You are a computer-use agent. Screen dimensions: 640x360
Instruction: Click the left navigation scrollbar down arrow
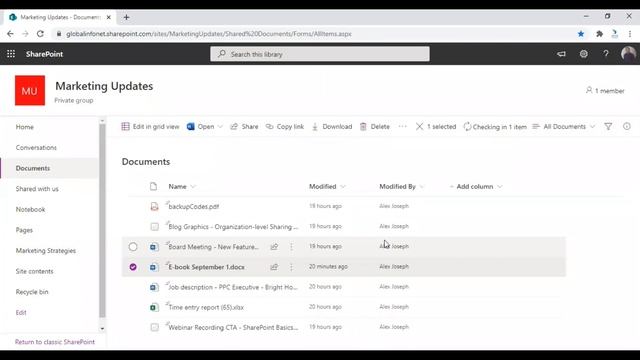click(102, 329)
